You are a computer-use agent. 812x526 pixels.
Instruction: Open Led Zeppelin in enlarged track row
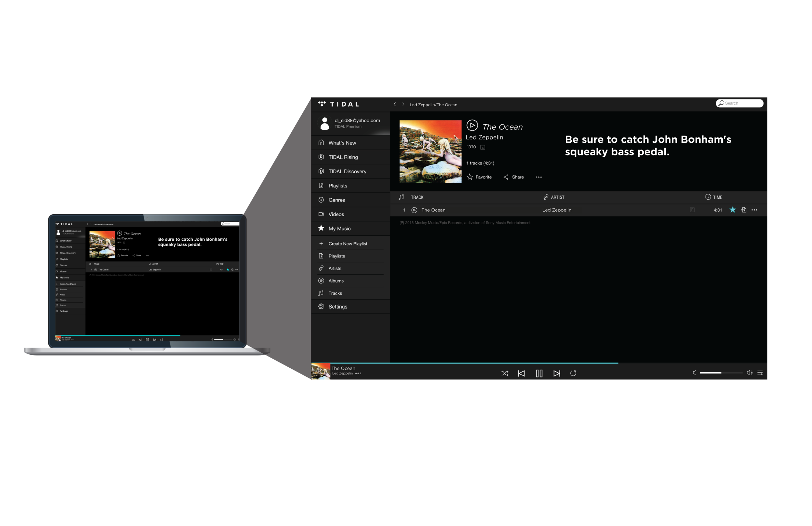click(x=556, y=210)
